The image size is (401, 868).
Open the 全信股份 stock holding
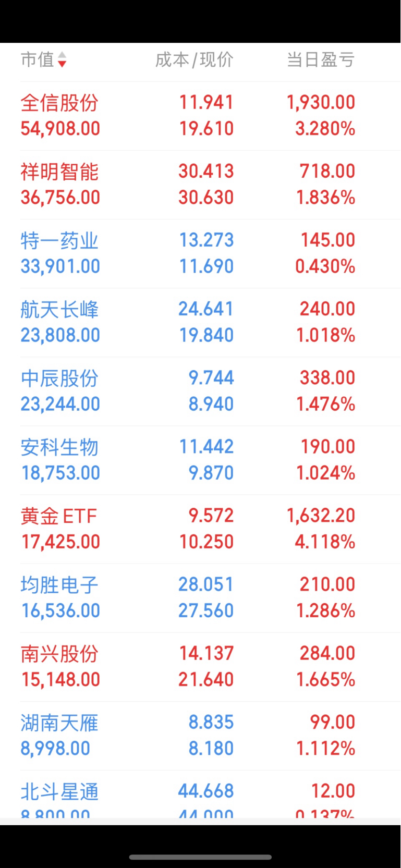coord(59,103)
